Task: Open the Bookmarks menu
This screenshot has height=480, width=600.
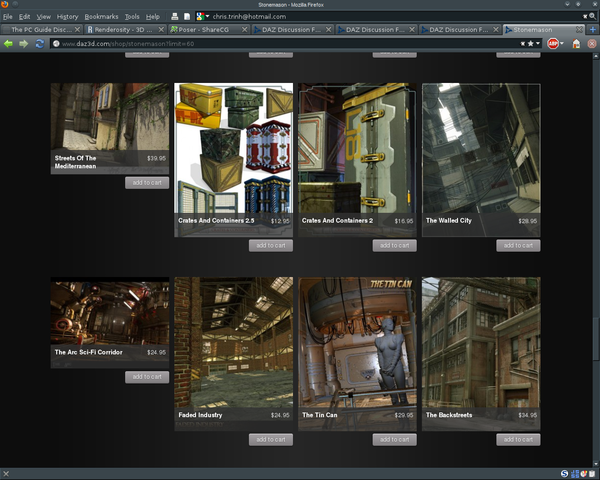Action: [101, 17]
